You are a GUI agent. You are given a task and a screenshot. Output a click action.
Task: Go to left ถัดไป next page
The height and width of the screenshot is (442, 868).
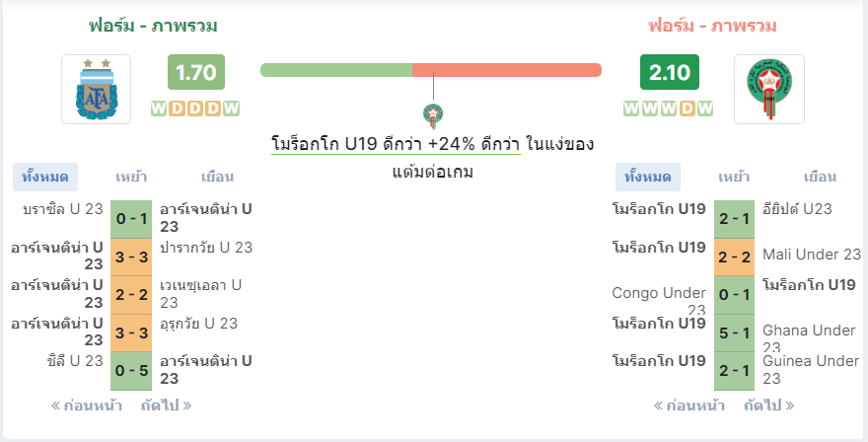(166, 405)
